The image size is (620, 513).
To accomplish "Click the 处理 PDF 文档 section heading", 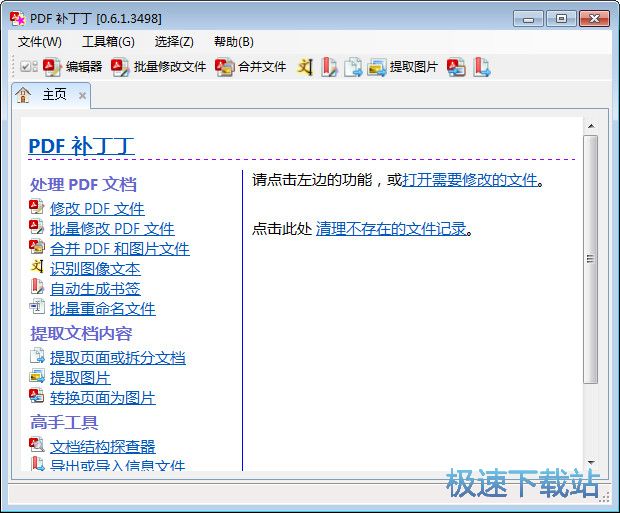I will pos(83,184).
